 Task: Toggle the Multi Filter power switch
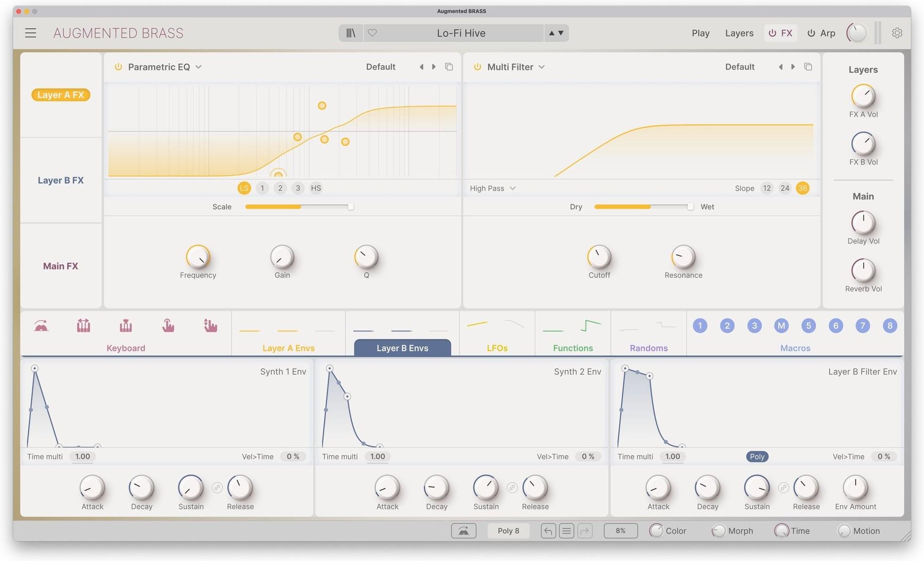click(477, 67)
